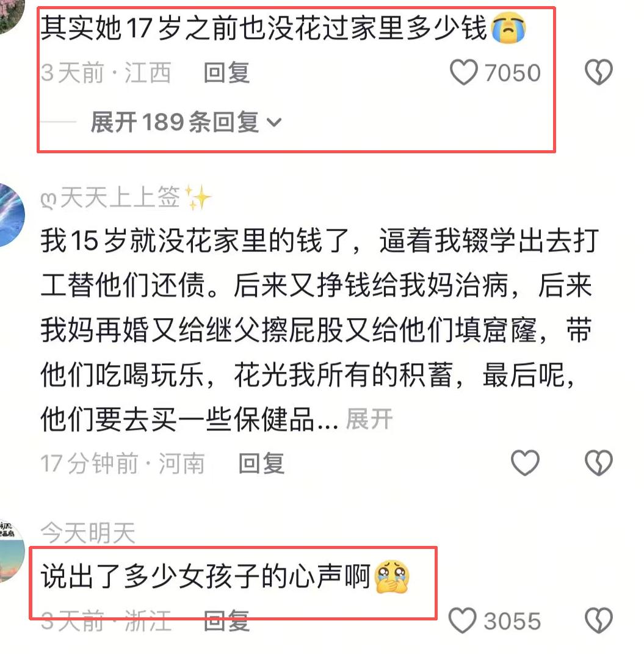Screen dimensions: 644x654
Task: Tap broken heart on 天天上上签 comment
Action: 599,462
